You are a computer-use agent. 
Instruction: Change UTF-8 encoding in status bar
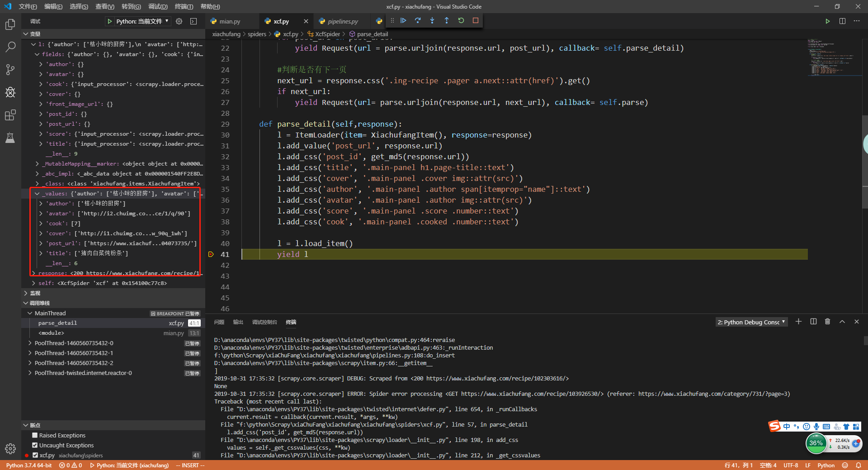791,465
